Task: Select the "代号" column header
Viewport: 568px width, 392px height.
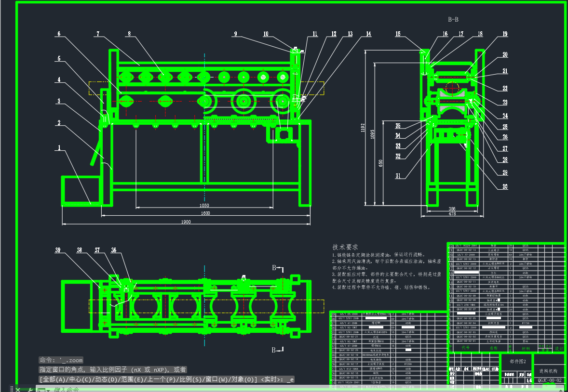Action: [465, 348]
